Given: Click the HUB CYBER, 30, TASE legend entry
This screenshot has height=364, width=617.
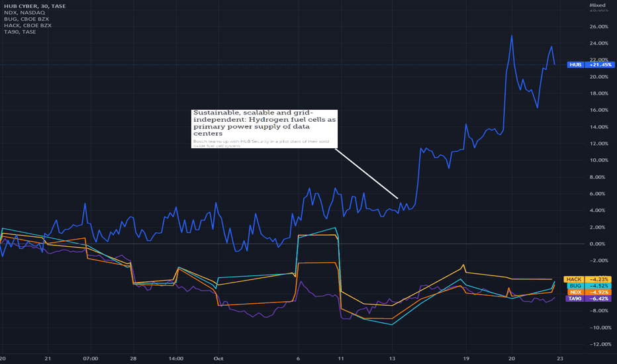Looking at the screenshot, I should 34,6.
